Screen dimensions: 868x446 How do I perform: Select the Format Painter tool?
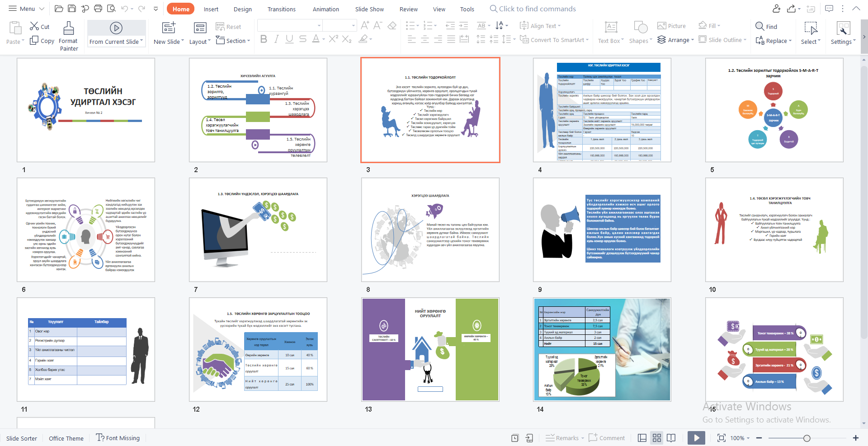coord(69,36)
